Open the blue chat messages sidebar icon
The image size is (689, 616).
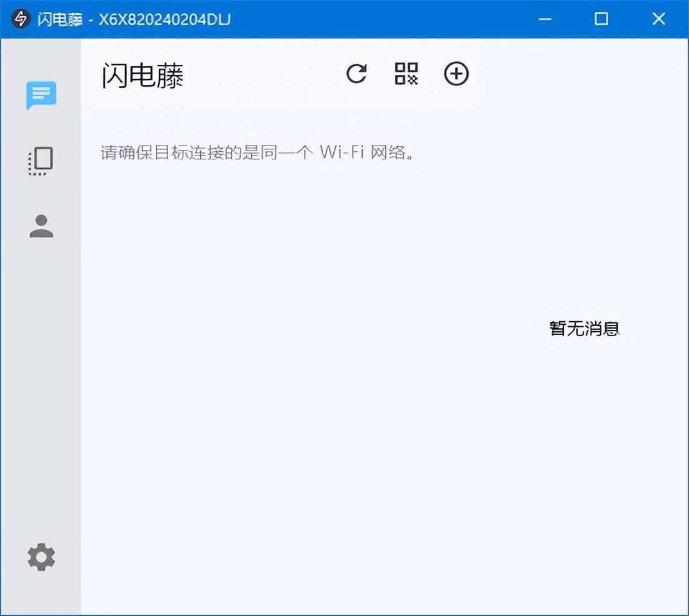point(41,95)
